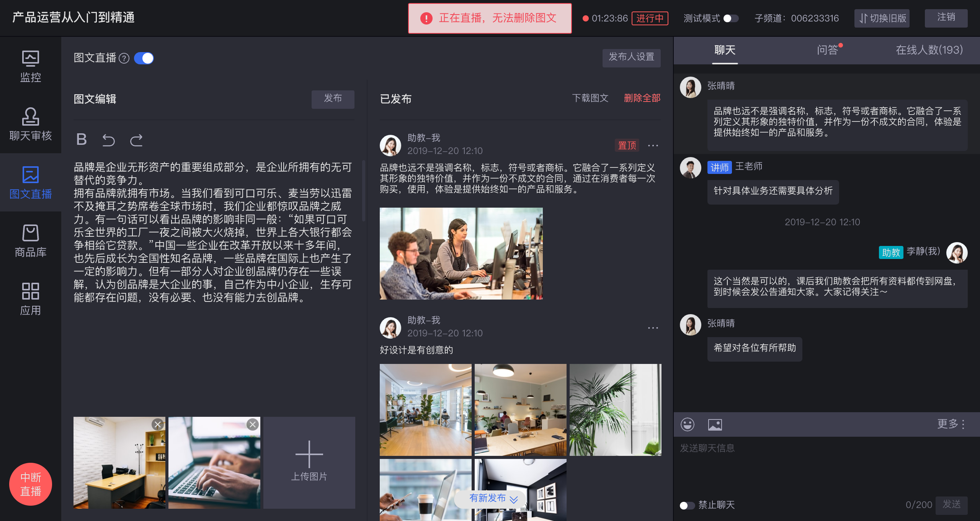The height and width of the screenshot is (521, 980).
Task: Click the 子频道: 006233316 text
Action: (x=797, y=18)
